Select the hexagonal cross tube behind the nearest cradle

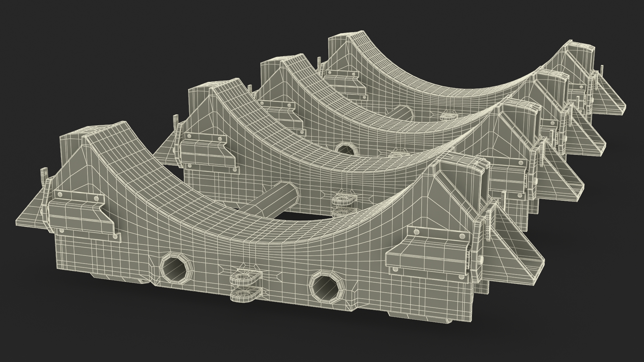pos(274,200)
